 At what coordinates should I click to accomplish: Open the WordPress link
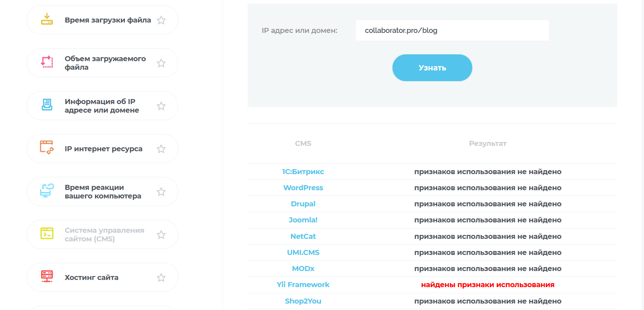click(303, 188)
